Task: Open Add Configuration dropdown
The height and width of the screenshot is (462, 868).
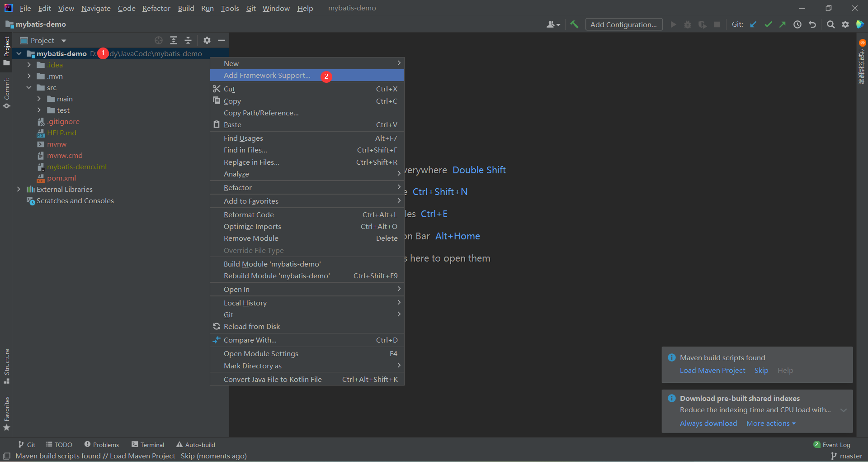Action: [624, 24]
